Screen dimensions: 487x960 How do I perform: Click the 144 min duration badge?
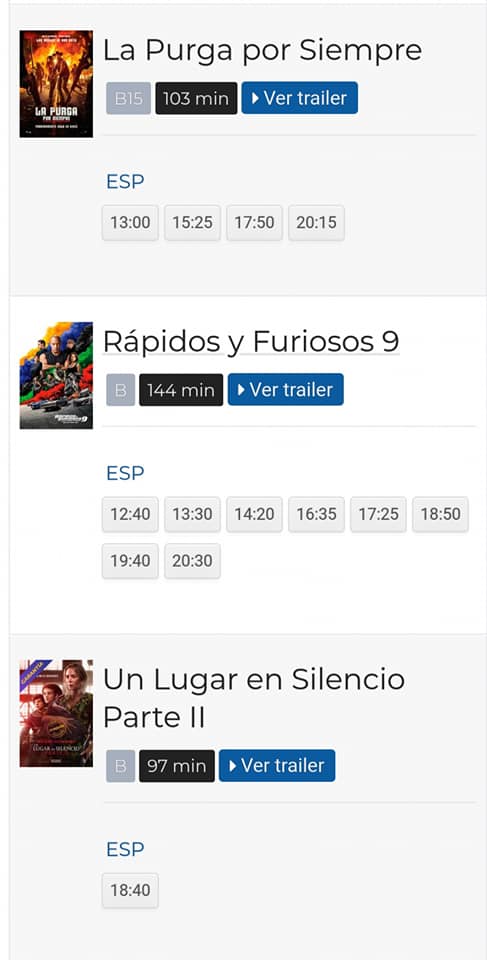(181, 389)
